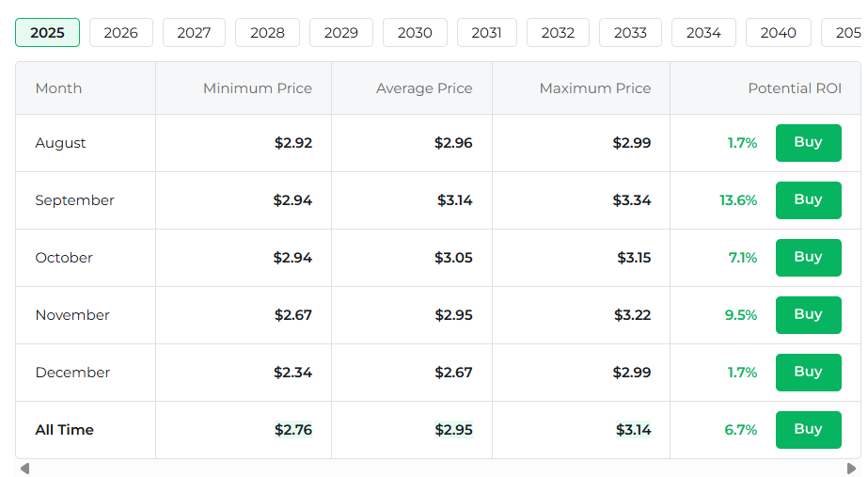The image size is (868, 477).
Task: Jump to the 2040 tab
Action: (x=778, y=33)
